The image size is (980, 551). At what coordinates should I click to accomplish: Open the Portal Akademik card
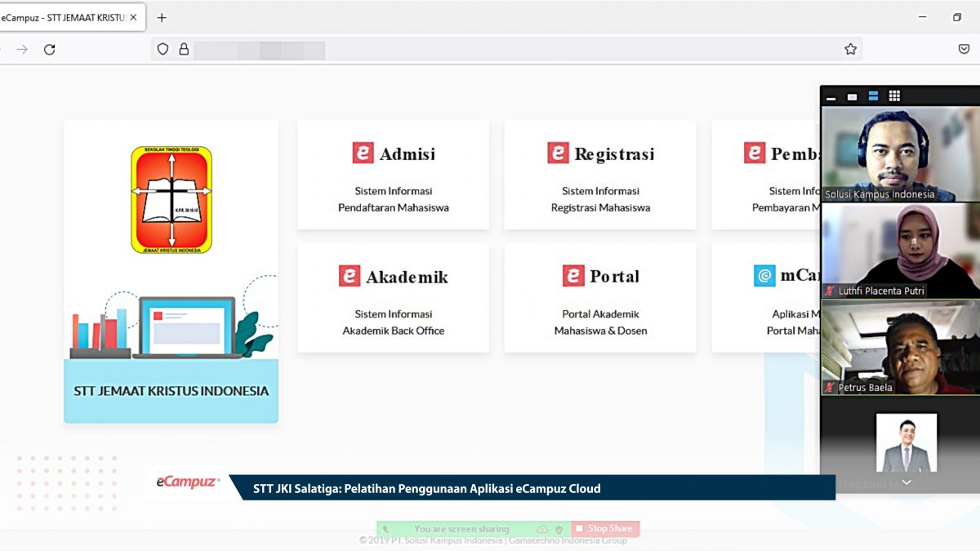click(600, 298)
